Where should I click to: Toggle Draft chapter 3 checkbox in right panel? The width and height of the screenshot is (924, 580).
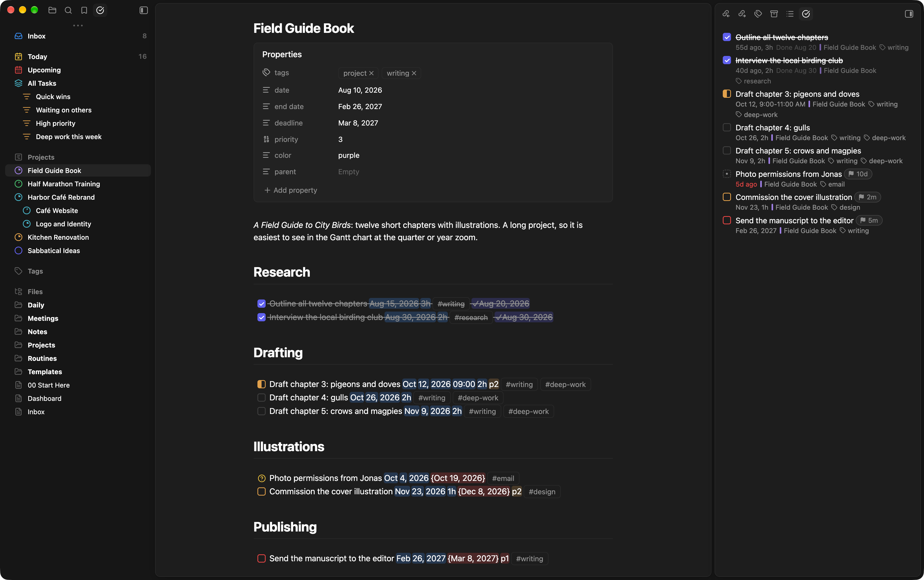(727, 94)
